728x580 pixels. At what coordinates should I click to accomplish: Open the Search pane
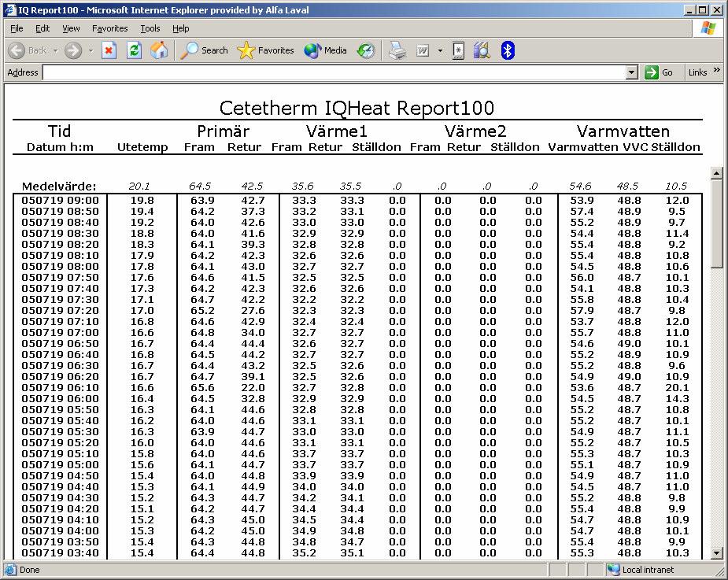[x=204, y=50]
